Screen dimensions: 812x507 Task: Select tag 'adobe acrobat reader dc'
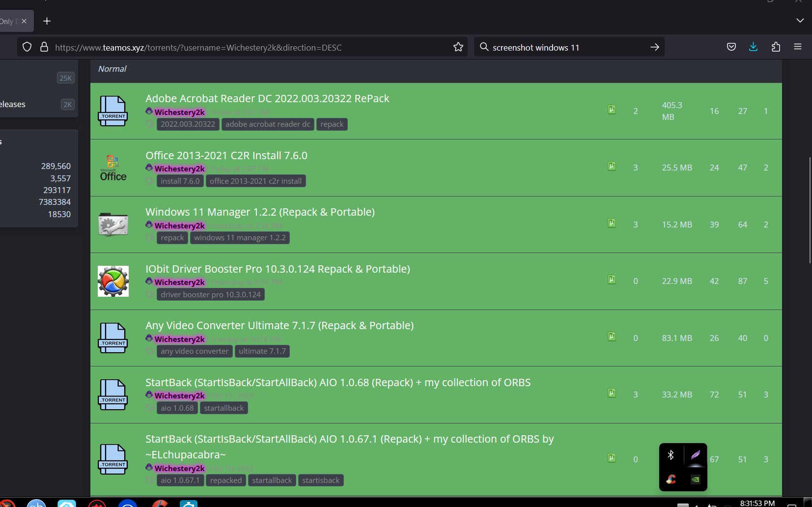[x=268, y=124]
